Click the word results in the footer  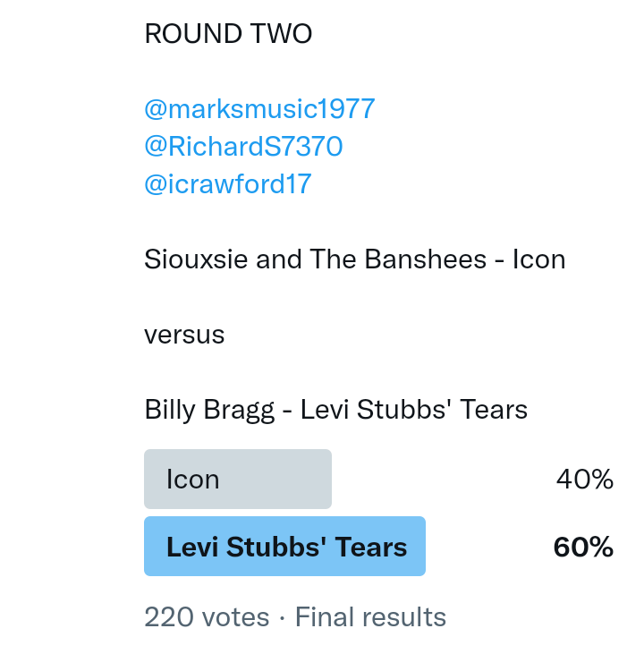click(x=406, y=617)
